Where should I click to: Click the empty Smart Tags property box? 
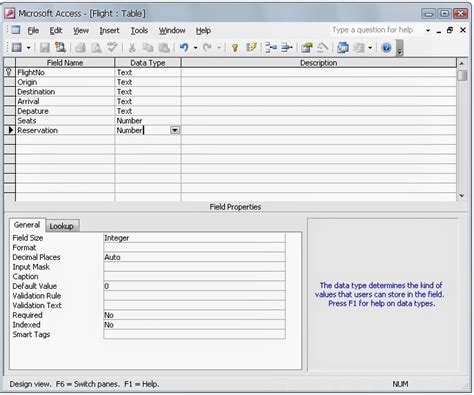point(194,334)
